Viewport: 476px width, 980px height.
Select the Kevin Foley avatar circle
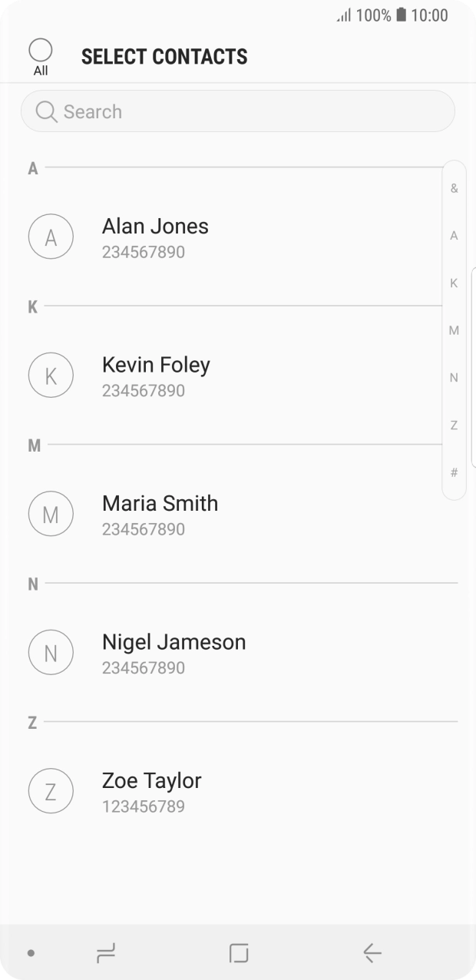pos(51,376)
